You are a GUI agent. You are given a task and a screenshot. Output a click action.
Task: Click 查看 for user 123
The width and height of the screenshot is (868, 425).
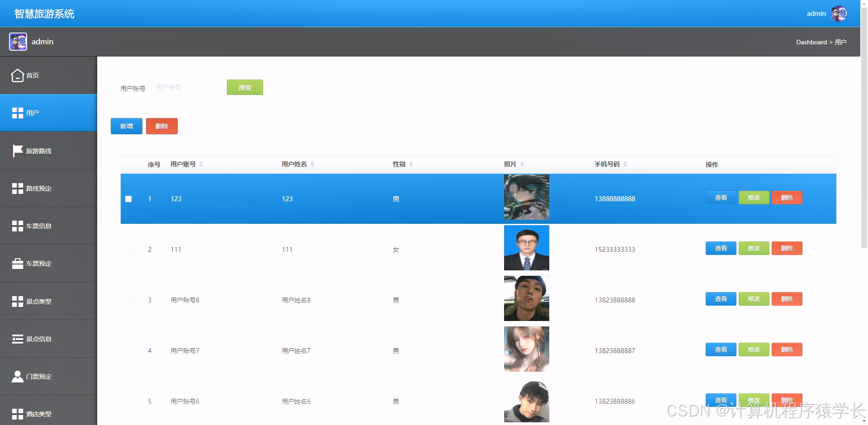coord(721,198)
